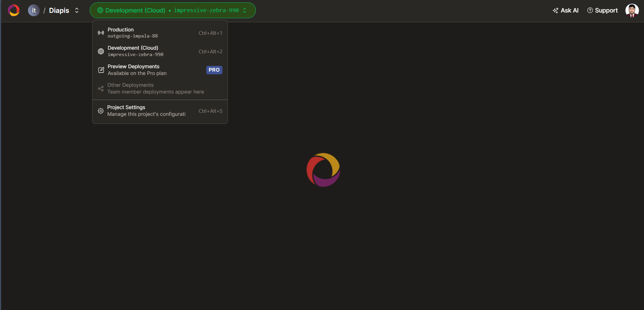644x310 pixels.
Task: Click 'Team member deployments appear here' text
Action: coord(156,92)
